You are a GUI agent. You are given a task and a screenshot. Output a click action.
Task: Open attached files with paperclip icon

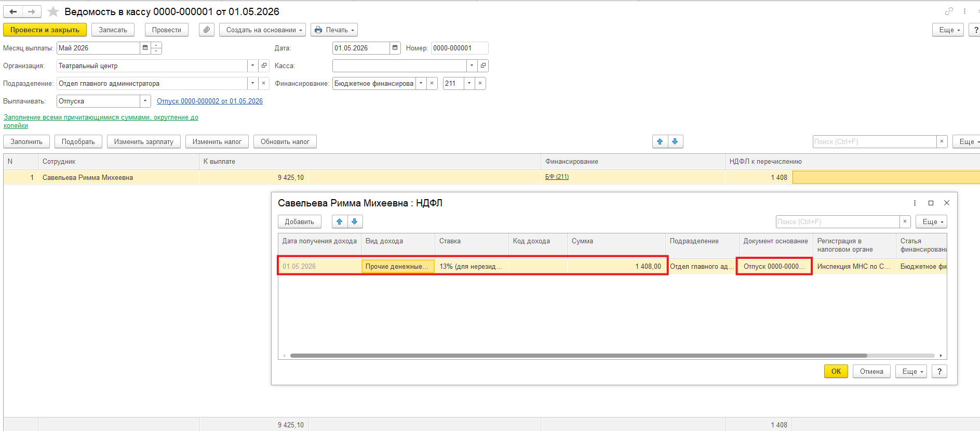coord(207,30)
